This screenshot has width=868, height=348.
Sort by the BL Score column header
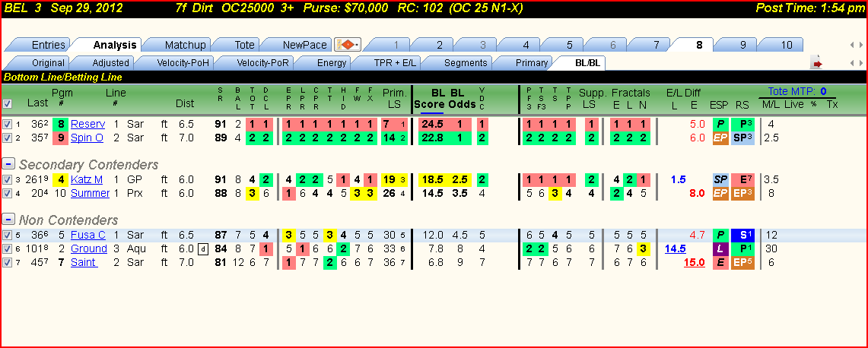pos(430,99)
